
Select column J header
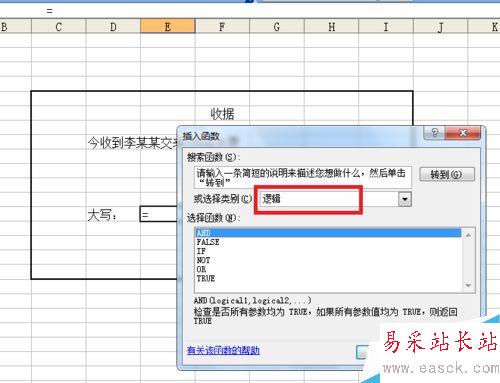click(441, 26)
